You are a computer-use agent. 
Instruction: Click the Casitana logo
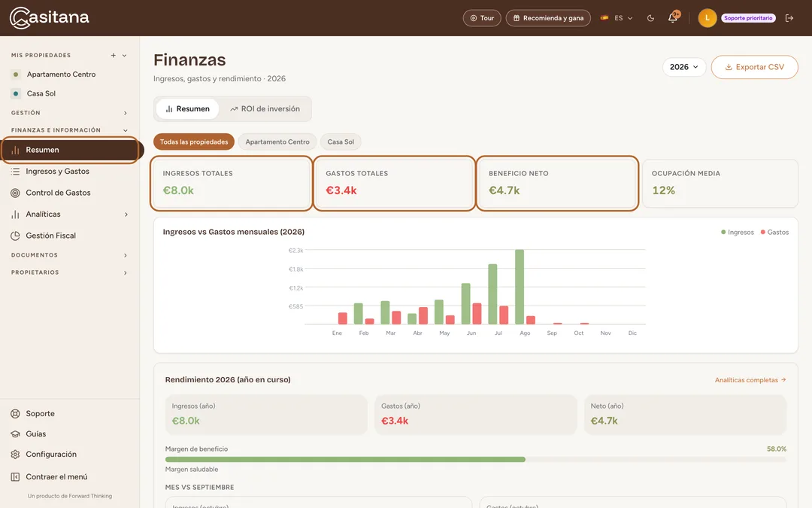pos(49,17)
